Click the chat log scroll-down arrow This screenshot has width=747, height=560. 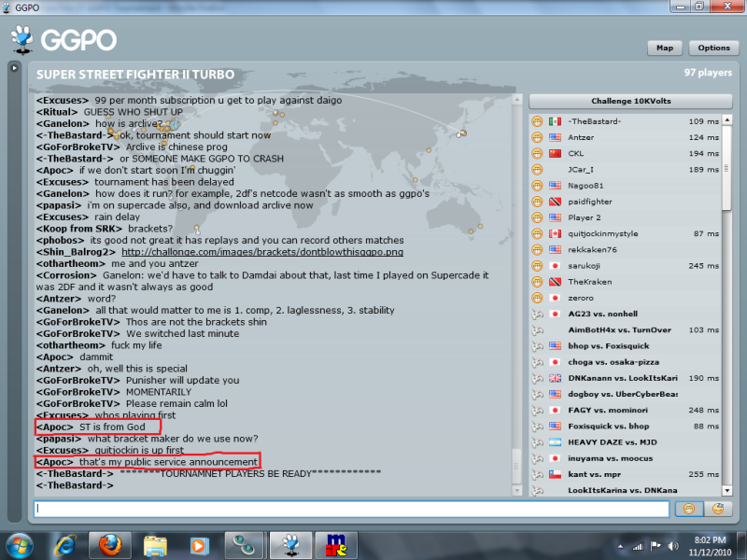click(x=517, y=491)
